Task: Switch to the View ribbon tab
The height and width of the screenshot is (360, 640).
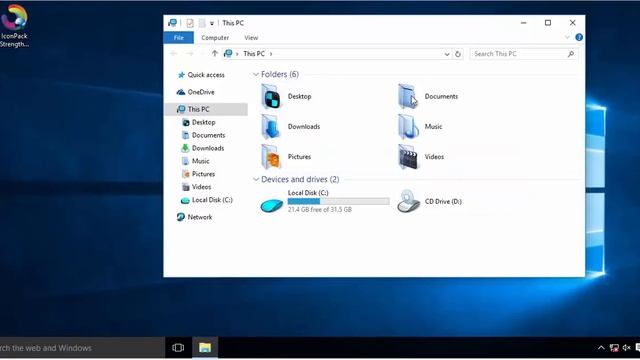Action: (251, 38)
